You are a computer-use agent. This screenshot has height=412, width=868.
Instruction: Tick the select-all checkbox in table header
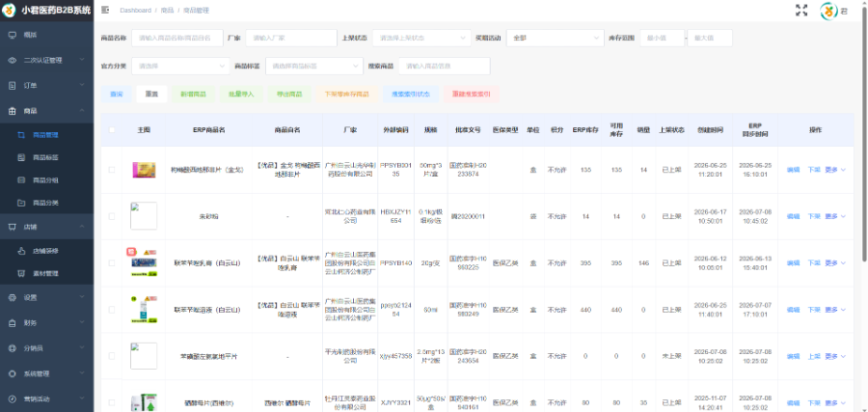[112, 129]
